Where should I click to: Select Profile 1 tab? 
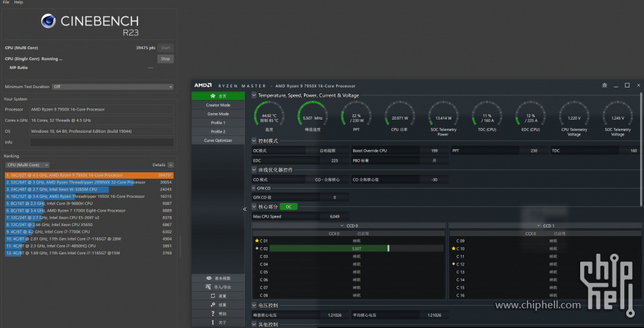218,123
